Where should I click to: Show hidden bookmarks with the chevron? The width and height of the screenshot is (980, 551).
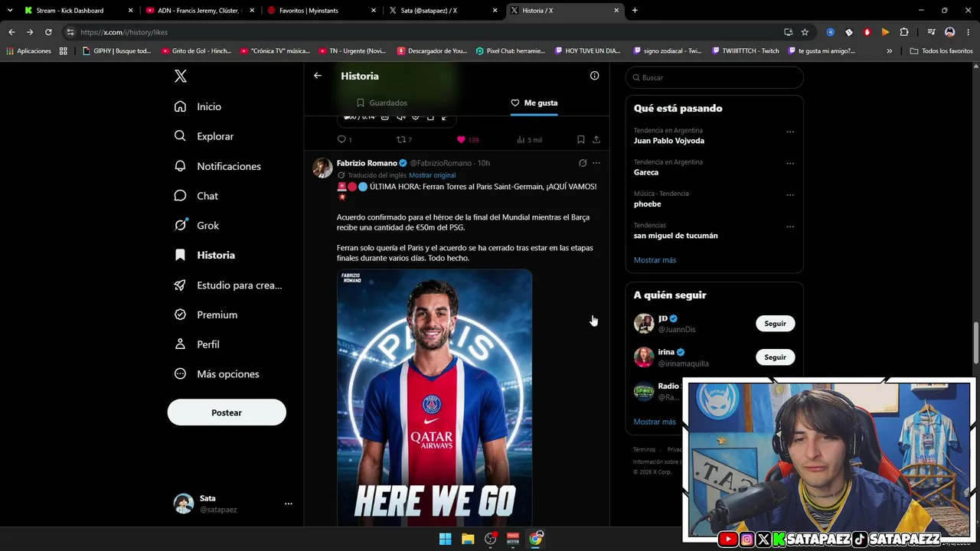[x=889, y=51]
